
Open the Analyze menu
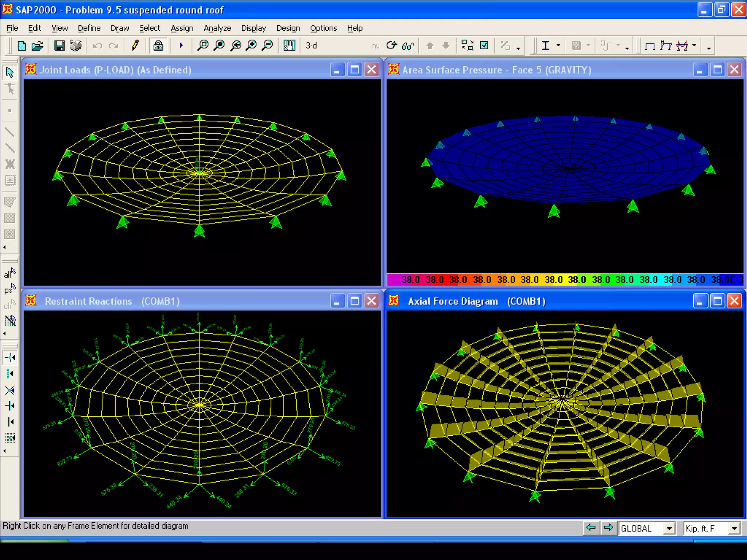click(217, 28)
